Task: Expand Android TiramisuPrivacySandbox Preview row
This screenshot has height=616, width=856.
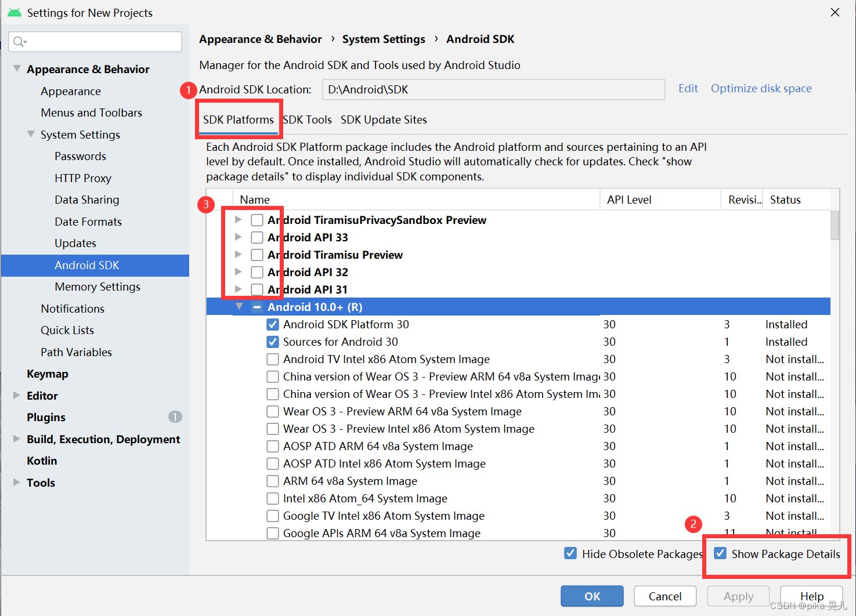Action: click(238, 220)
